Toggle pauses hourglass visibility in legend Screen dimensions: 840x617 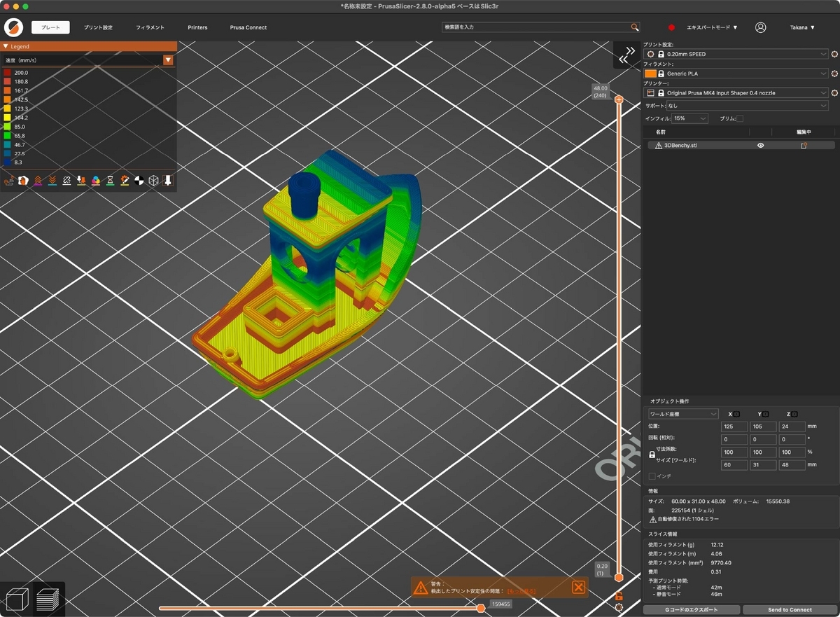click(x=110, y=181)
